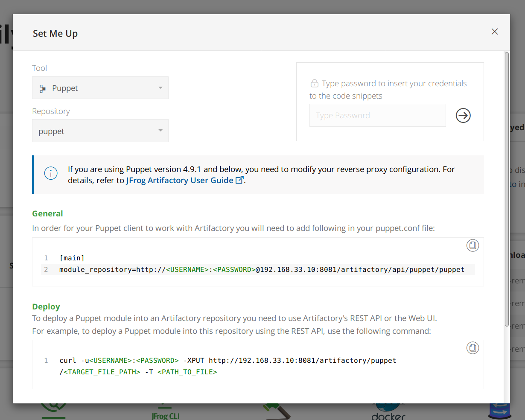Close the Set Me Up dialog
Viewport: 525px width, 420px height.
[x=495, y=32]
